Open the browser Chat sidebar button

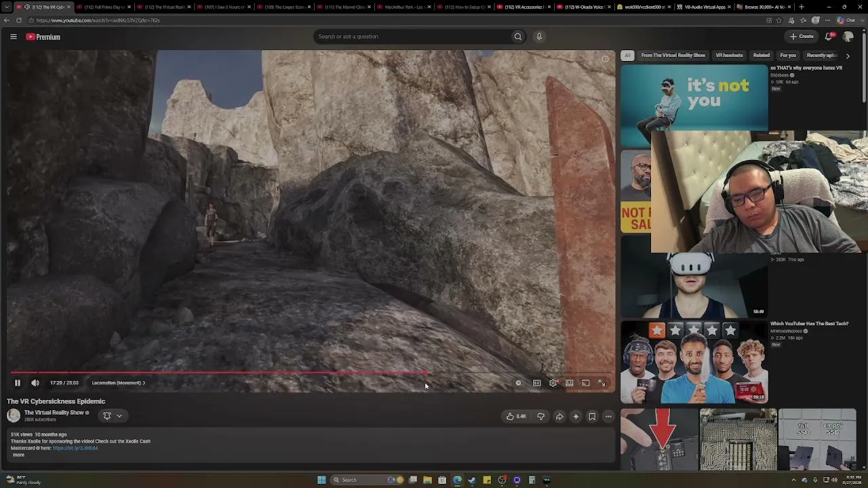(848, 20)
